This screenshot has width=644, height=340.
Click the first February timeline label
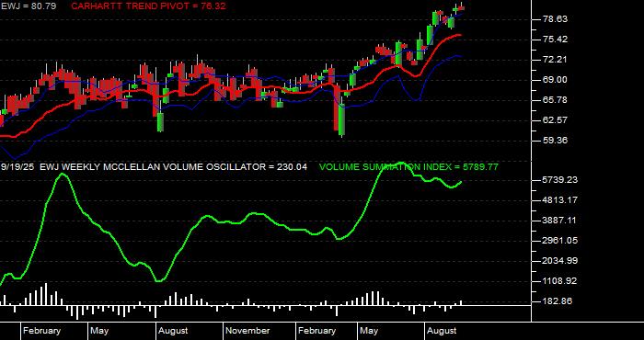tap(41, 331)
